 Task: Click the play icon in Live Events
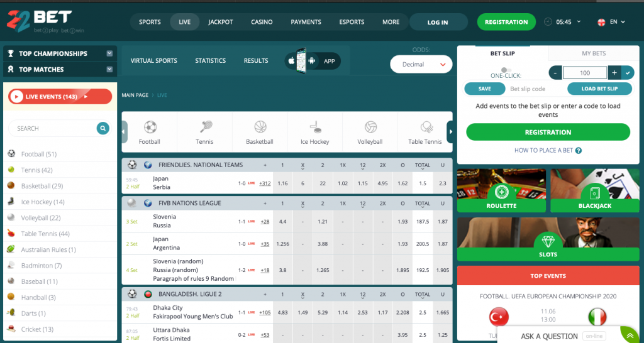tap(17, 97)
